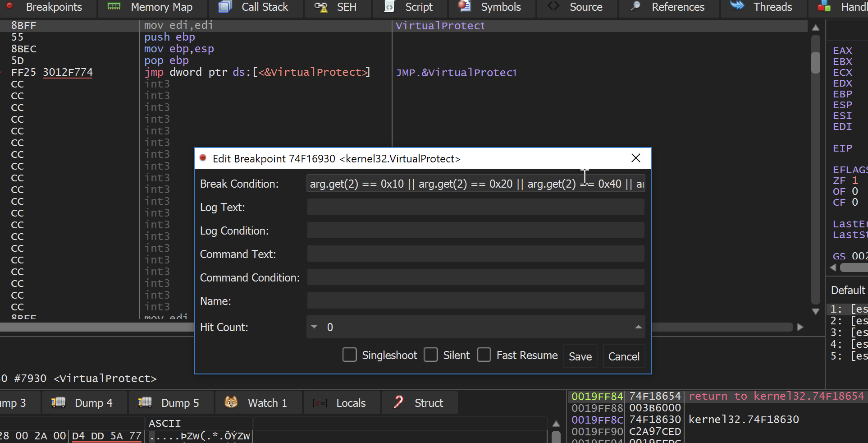Select the jmp VirtualProtect instruction
This screenshot has width=868, height=443.
257,72
